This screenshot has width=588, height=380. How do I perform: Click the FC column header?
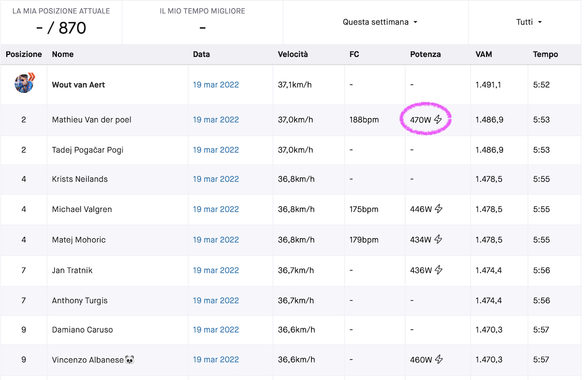tap(354, 54)
